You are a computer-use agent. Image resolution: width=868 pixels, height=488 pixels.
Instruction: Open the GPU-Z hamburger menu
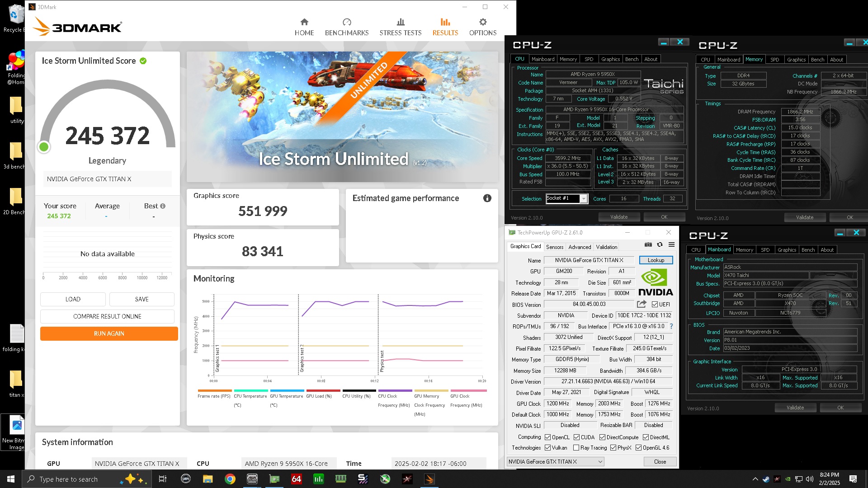pyautogui.click(x=672, y=244)
